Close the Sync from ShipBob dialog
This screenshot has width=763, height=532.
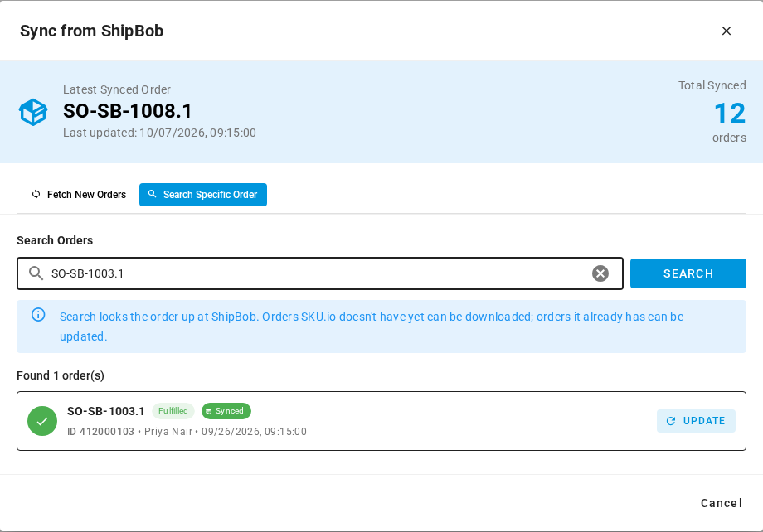(726, 31)
